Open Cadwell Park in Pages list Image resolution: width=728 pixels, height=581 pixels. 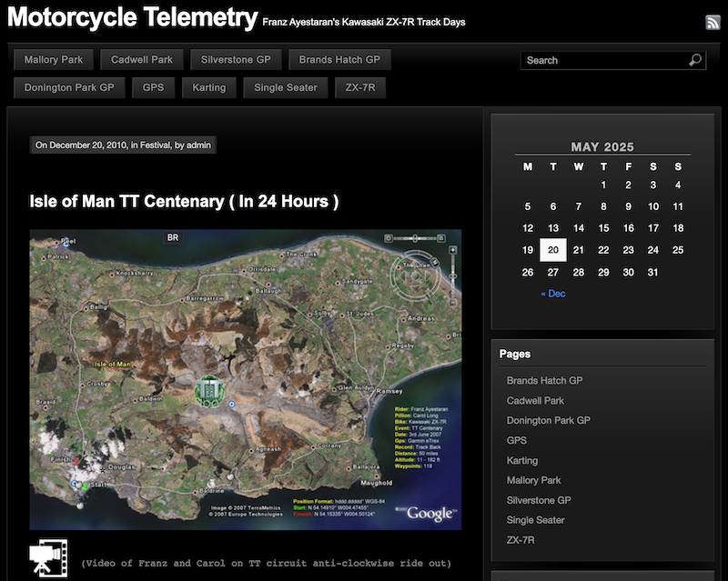click(535, 400)
